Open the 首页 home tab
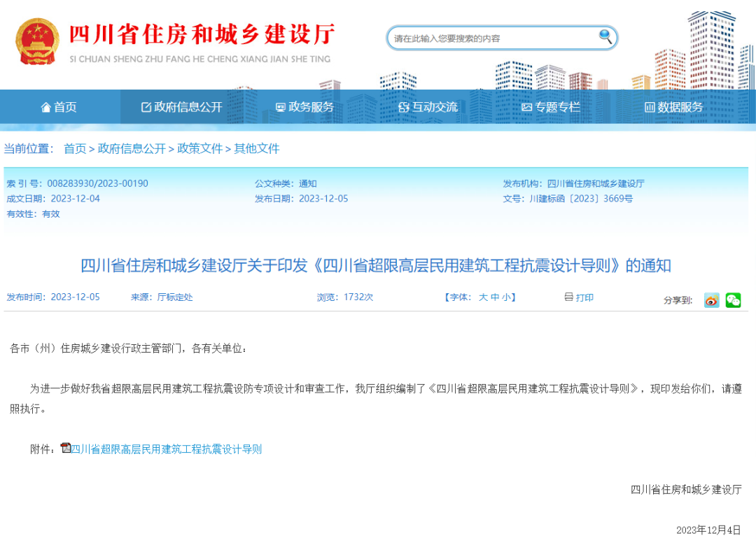This screenshot has height=543, width=756. (59, 107)
